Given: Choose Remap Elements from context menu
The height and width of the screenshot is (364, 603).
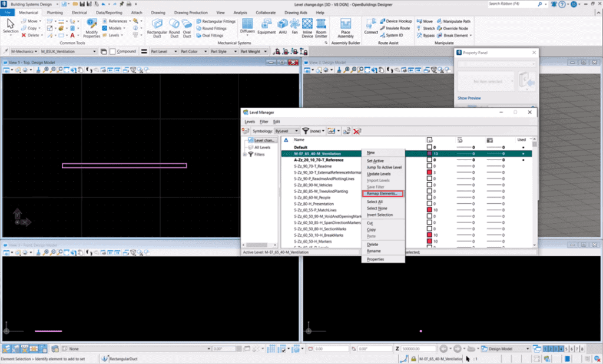Looking at the screenshot, I should point(383,193).
